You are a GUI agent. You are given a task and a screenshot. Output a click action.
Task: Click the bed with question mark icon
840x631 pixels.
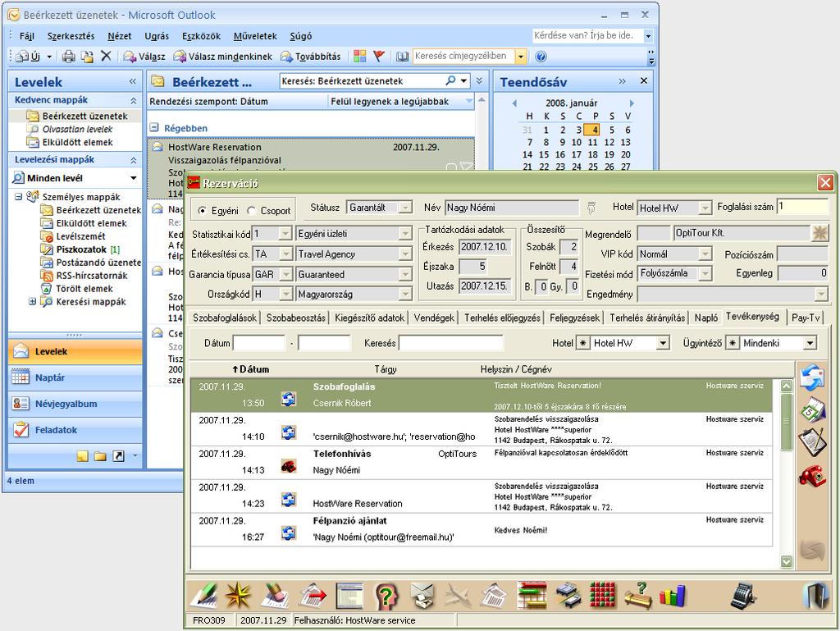pyautogui.click(x=637, y=595)
